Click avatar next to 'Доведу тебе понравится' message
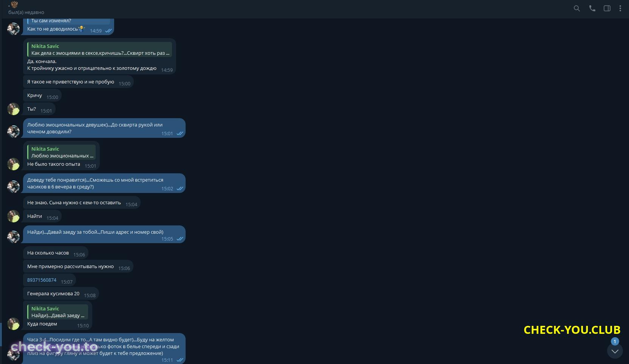 pyautogui.click(x=14, y=187)
